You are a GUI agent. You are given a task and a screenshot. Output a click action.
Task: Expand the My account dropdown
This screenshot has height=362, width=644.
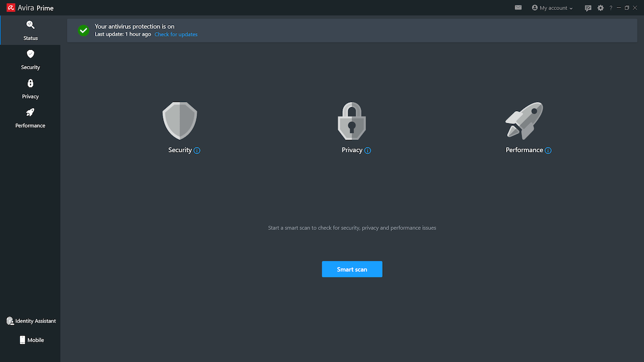(552, 8)
